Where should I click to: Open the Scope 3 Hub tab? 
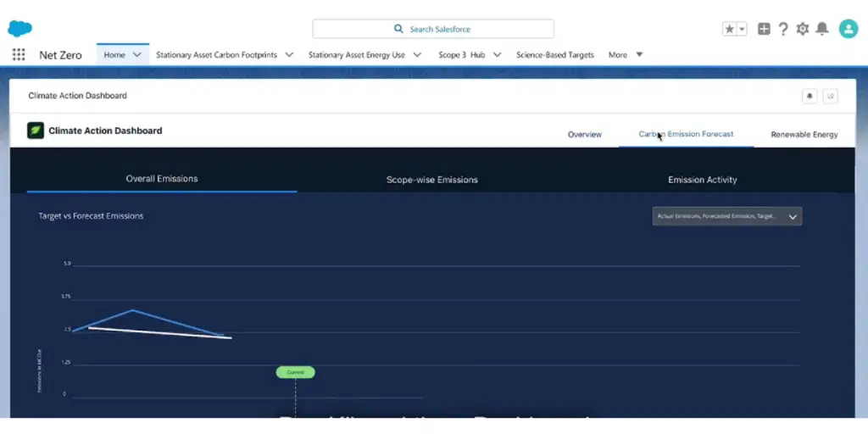[462, 55]
